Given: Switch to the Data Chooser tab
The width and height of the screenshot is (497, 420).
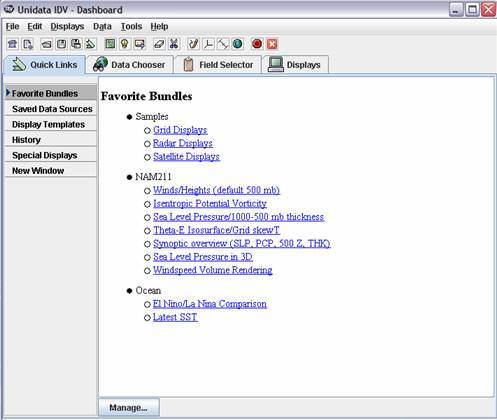Looking at the screenshot, I should click(129, 65).
